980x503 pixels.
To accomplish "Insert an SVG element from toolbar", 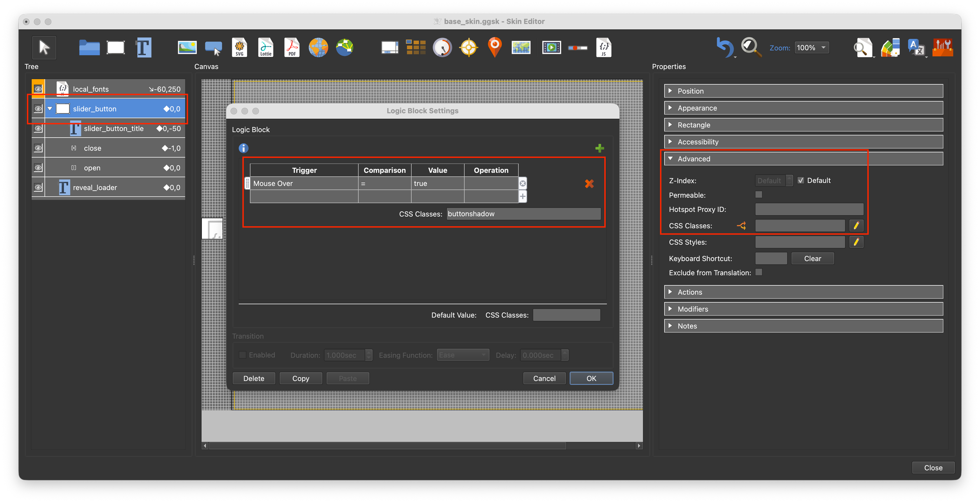I will click(x=240, y=48).
